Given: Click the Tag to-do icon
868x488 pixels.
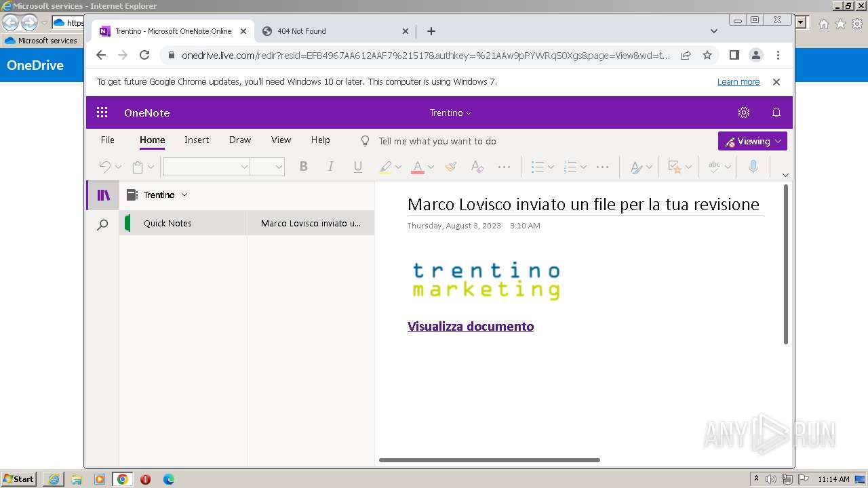Looking at the screenshot, I should pyautogui.click(x=675, y=167).
